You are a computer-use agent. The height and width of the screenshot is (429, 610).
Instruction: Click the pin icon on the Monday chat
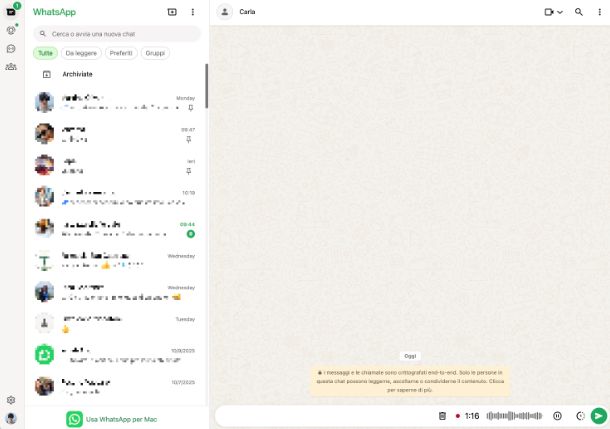coord(191,108)
